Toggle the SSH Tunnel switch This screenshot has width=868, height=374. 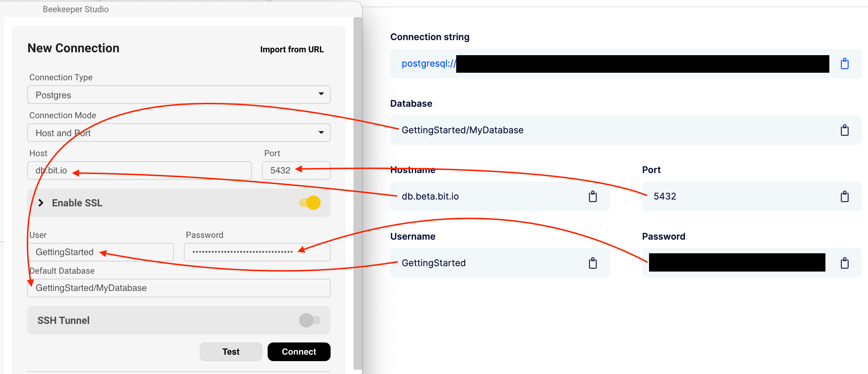pyautogui.click(x=310, y=320)
